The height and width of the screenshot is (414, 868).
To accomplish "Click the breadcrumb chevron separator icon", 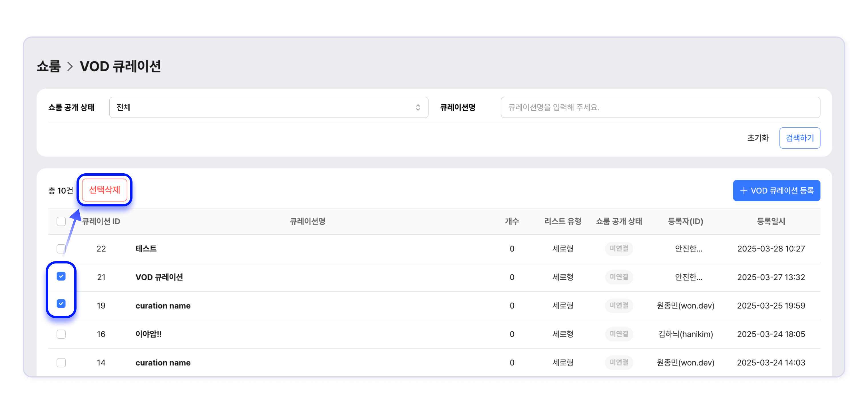I will click(x=70, y=66).
